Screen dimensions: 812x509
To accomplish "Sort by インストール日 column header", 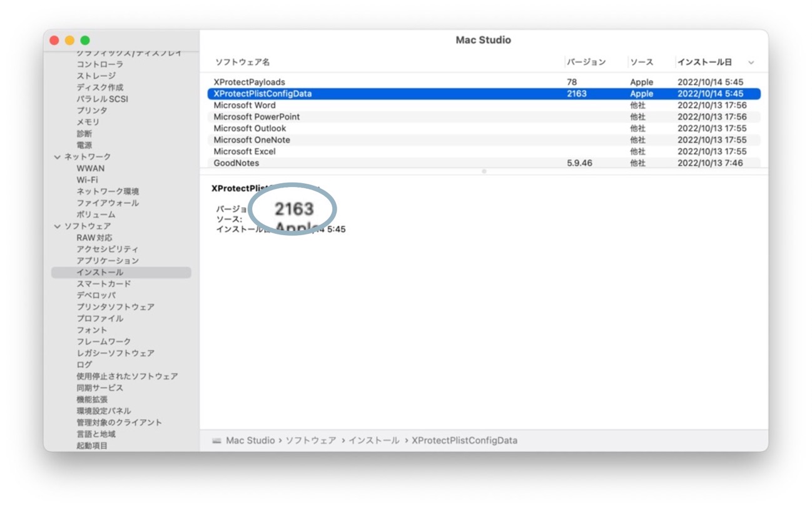I will [704, 63].
